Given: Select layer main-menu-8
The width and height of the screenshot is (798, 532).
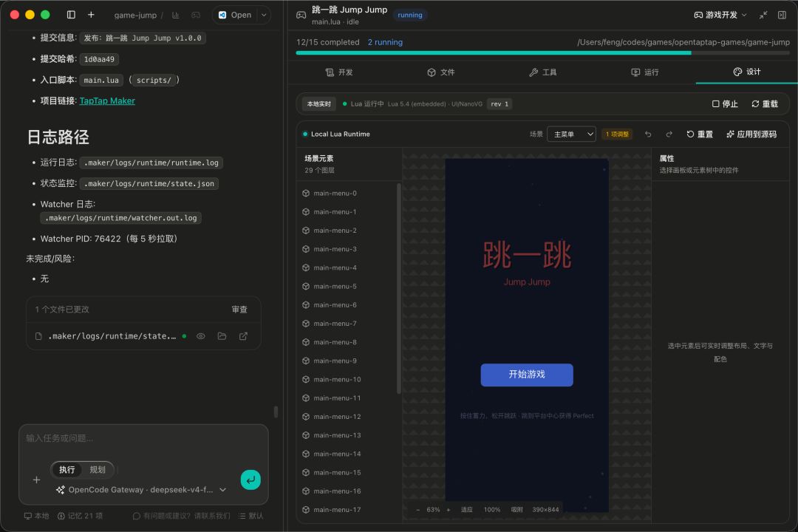Looking at the screenshot, I should click(347, 342).
